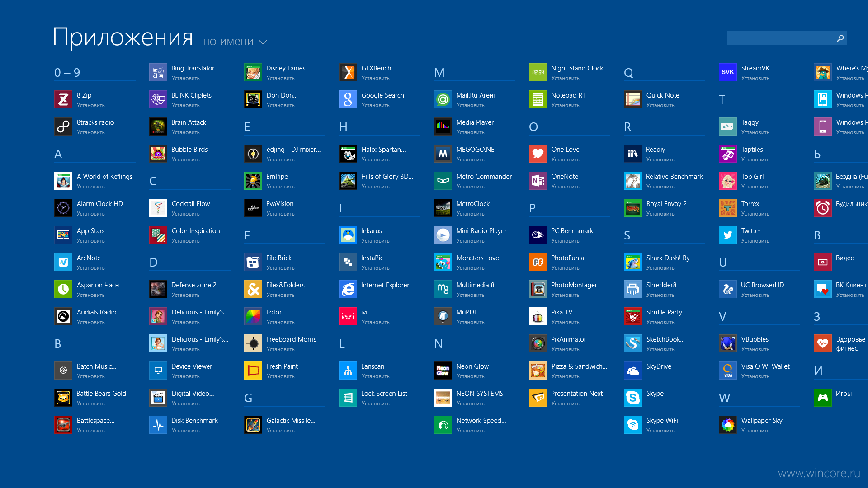Open the sort by 'по имени' dropdown
Viewport: 868px width, 488px height.
point(235,42)
